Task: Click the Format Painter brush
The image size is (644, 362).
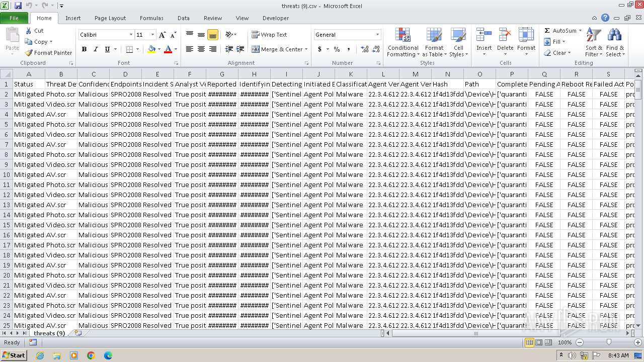Action: [x=29, y=53]
